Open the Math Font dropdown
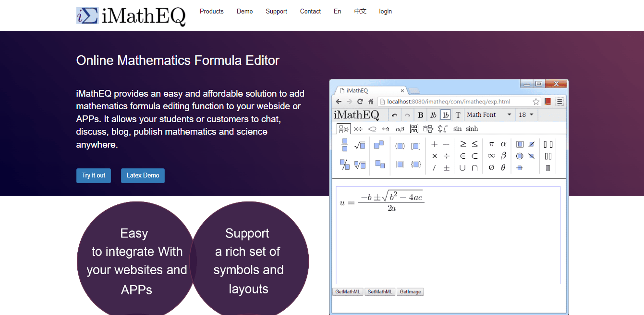Viewport: 644px width, 315px height. [489, 114]
